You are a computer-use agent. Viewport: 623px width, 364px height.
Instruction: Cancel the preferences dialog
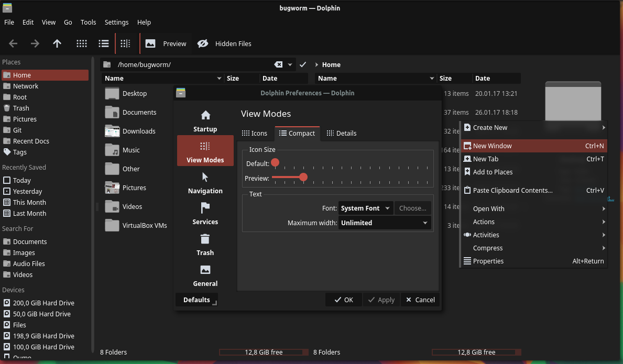click(420, 300)
